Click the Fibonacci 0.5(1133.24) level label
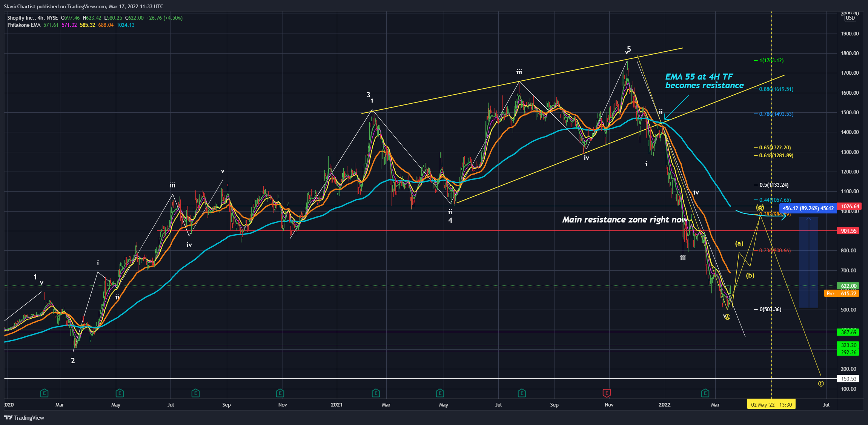 (774, 185)
